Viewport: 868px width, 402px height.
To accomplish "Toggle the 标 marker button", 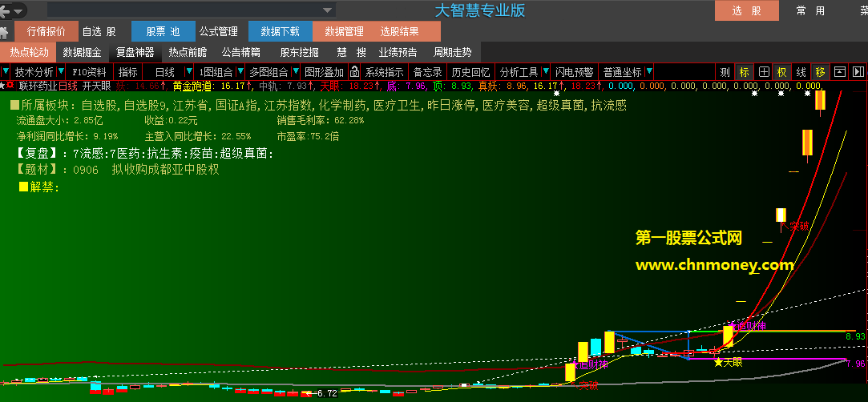I will click(744, 72).
